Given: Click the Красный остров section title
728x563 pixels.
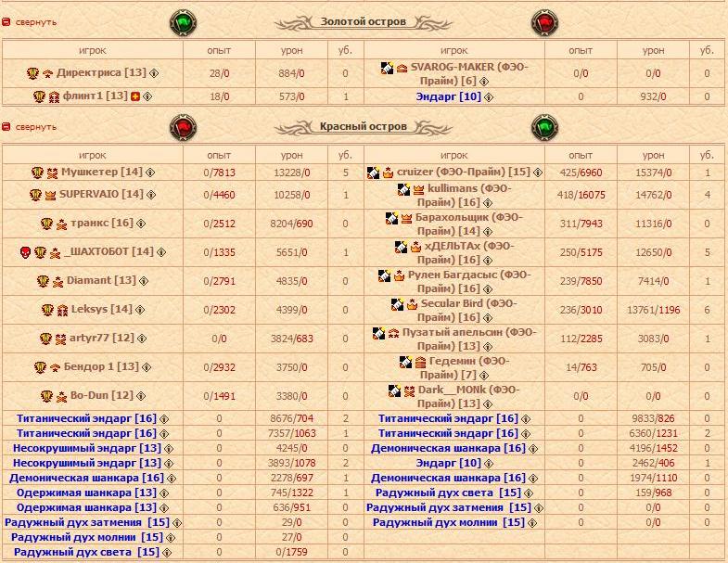Looking at the screenshot, I should pos(363,126).
